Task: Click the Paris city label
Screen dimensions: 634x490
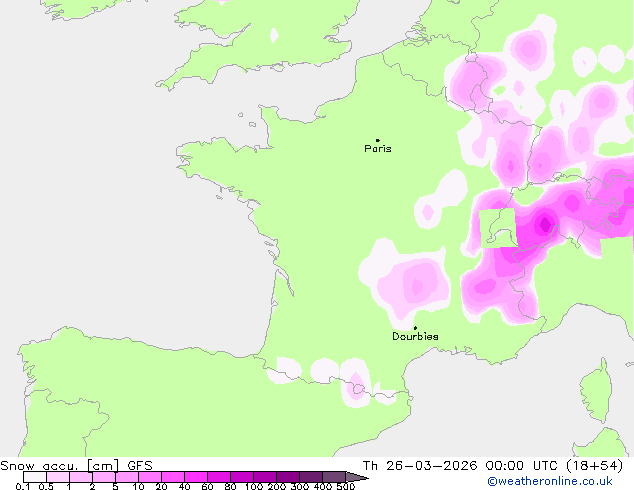Action: [x=378, y=149]
